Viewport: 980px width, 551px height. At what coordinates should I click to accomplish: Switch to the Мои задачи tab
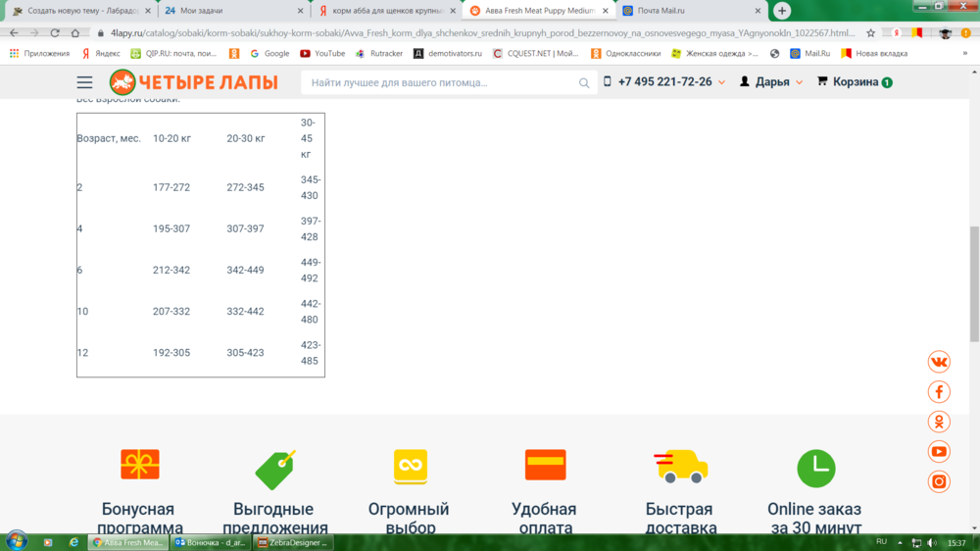point(230,11)
